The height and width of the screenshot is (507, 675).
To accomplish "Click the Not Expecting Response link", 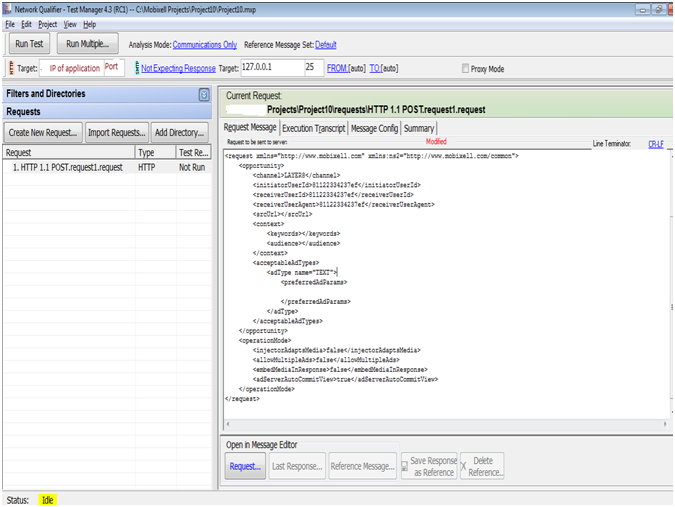I will click(178, 68).
